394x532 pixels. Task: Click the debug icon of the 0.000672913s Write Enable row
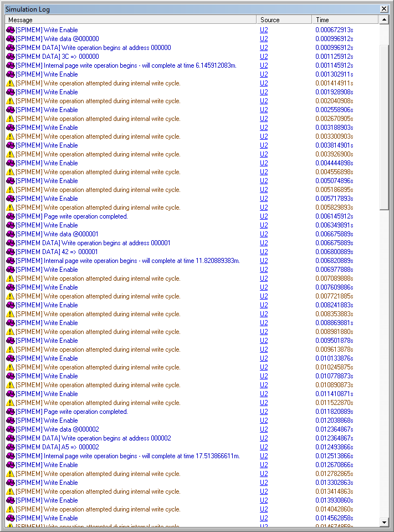coord(10,30)
